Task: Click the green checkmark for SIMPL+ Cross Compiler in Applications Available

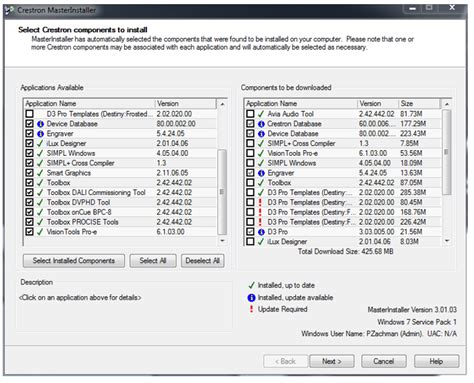Action: pyautogui.click(x=40, y=163)
